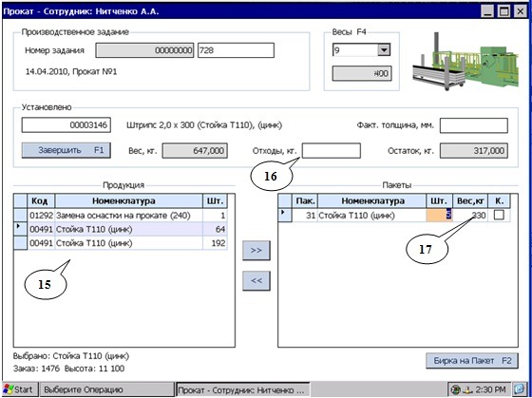Click the Факт. толщина, мм field
The width and height of the screenshot is (532, 398).
tap(474, 125)
